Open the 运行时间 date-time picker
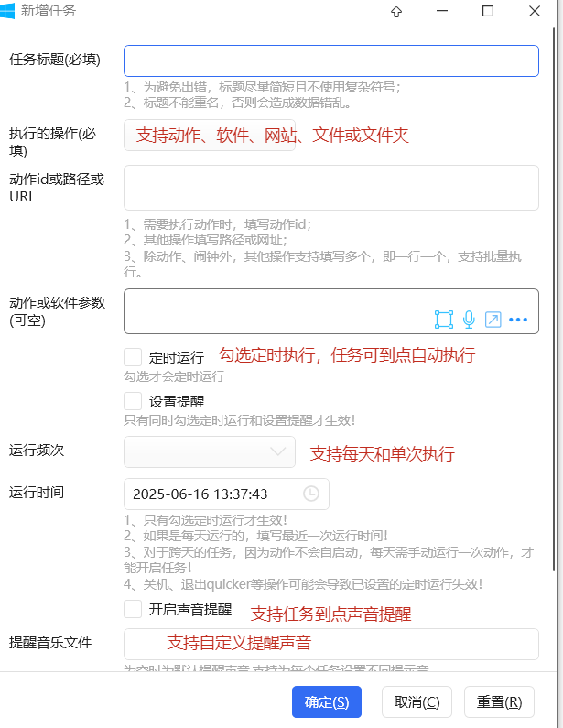563x728 pixels. click(226, 494)
